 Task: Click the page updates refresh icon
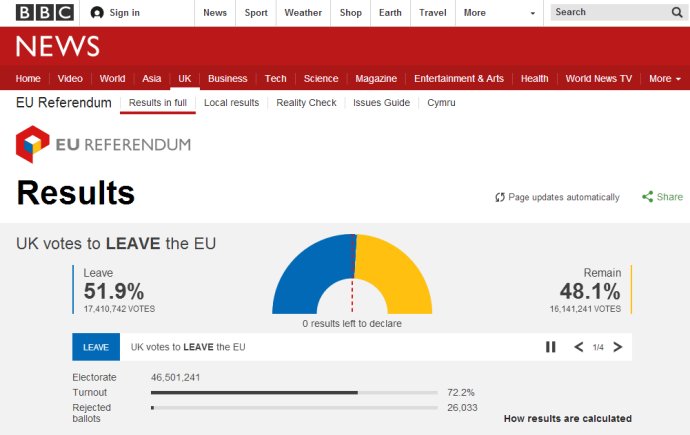click(x=500, y=198)
